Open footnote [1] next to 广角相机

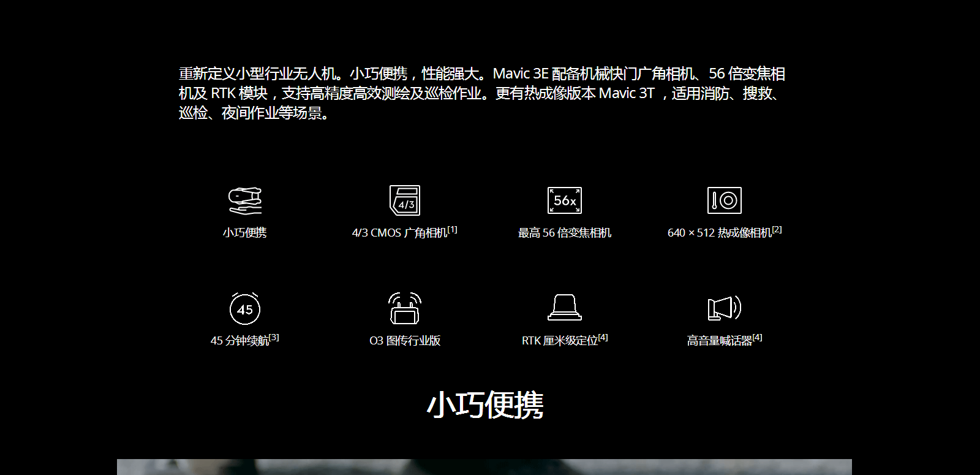coord(453,230)
